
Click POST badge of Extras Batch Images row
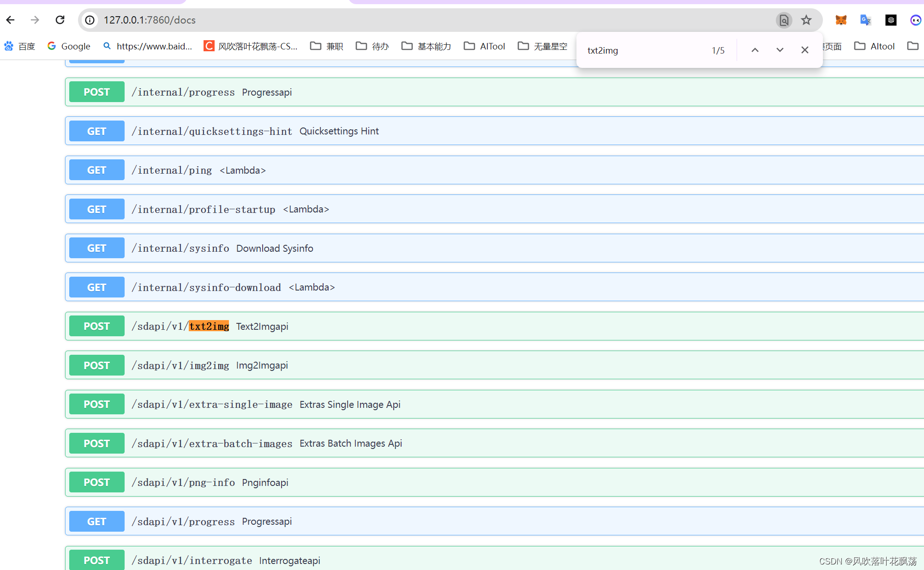(97, 443)
